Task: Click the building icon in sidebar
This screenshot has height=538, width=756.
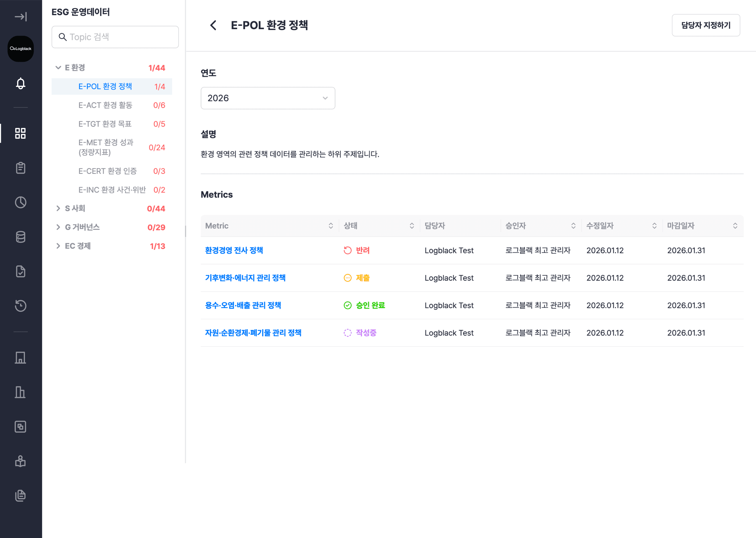Action: (20, 358)
